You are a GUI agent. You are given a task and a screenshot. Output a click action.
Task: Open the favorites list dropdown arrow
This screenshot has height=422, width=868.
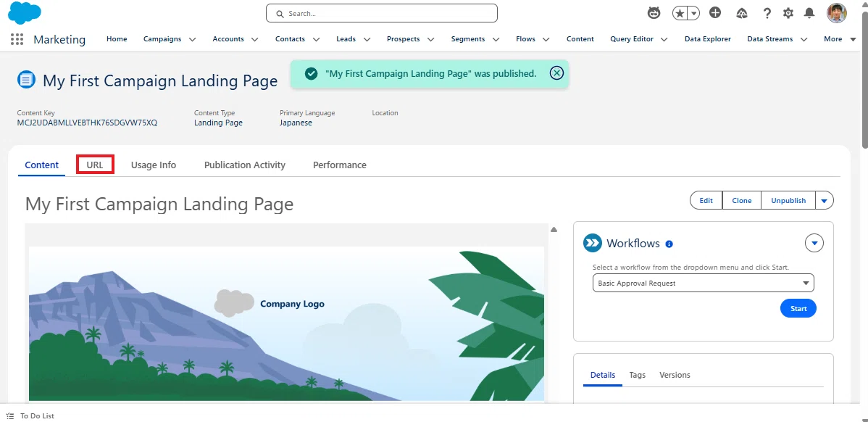[x=693, y=13]
